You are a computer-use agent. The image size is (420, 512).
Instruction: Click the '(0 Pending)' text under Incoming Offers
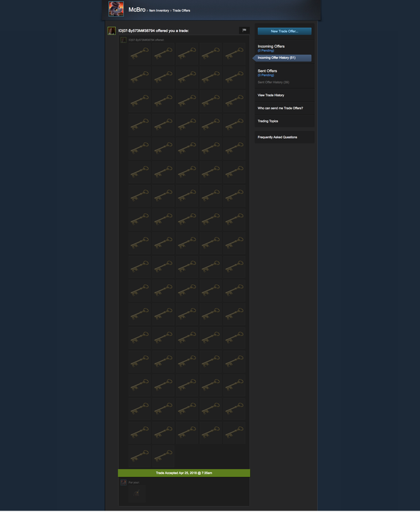pos(266,51)
